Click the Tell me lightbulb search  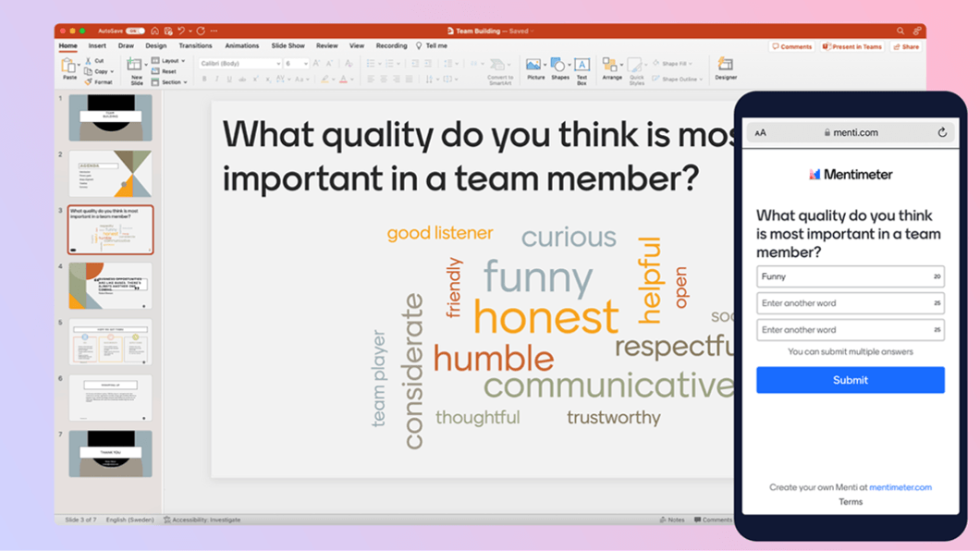coord(431,45)
